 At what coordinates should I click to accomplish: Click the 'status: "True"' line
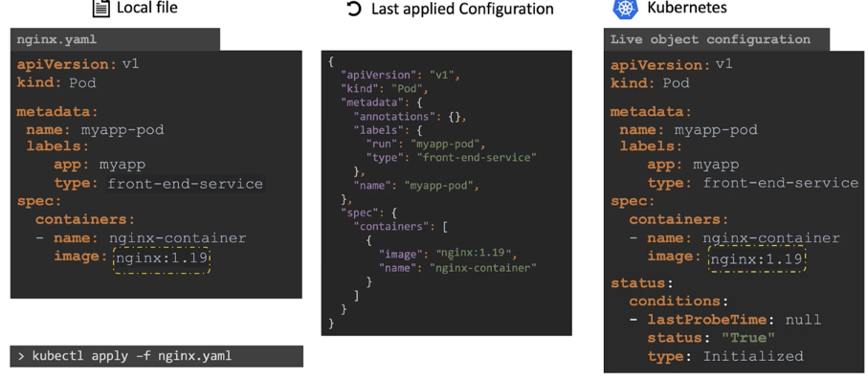pyautogui.click(x=711, y=338)
